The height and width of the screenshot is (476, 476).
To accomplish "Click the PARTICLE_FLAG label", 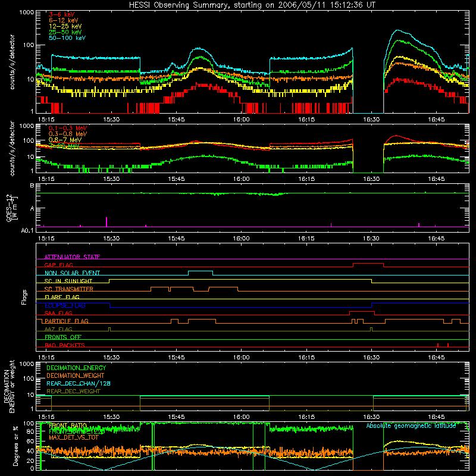I will pos(67,321).
